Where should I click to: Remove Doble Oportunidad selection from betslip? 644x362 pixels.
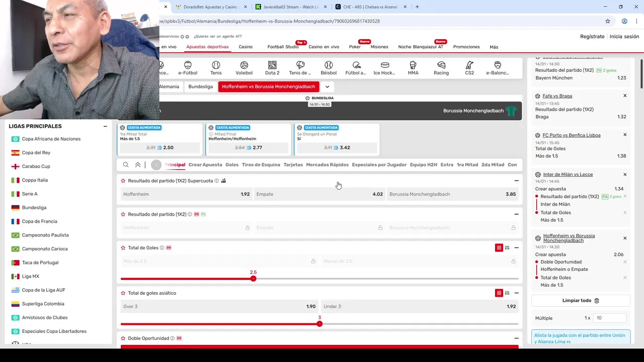tap(625, 262)
